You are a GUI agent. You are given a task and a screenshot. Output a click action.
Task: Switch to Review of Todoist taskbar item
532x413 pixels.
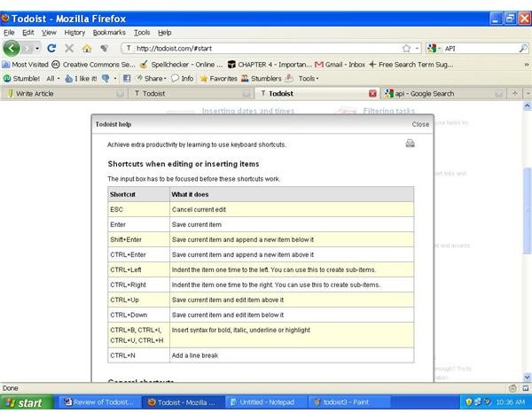[100, 402]
